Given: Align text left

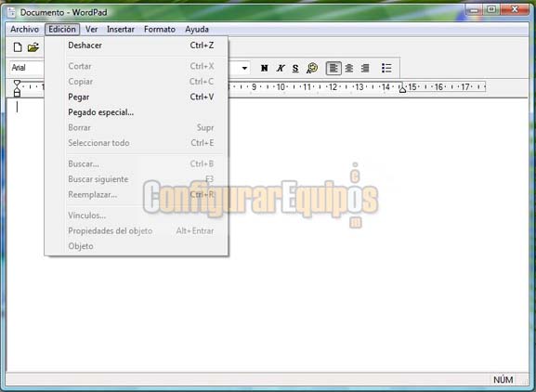Looking at the screenshot, I should click(333, 68).
